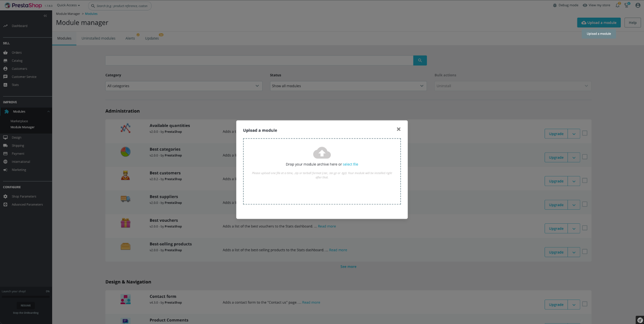Click the Orders basket icon in sidebar
This screenshot has width=644, height=324.
(x=6, y=53)
